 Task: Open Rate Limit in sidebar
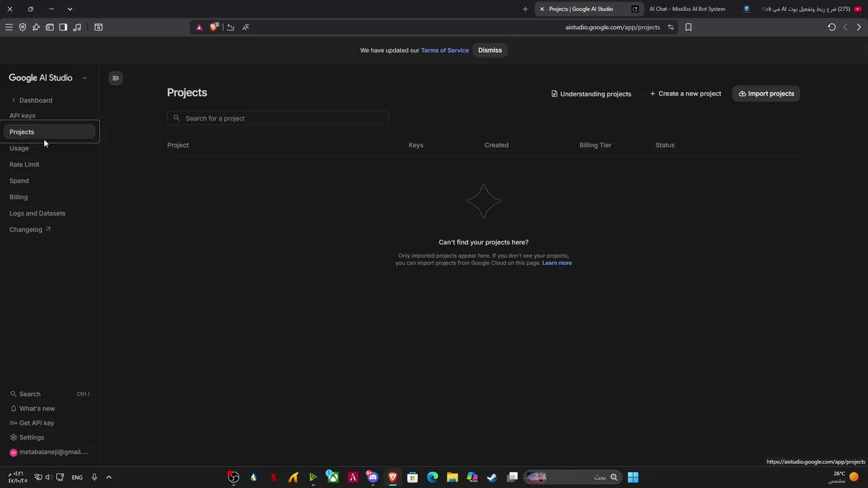click(x=24, y=165)
